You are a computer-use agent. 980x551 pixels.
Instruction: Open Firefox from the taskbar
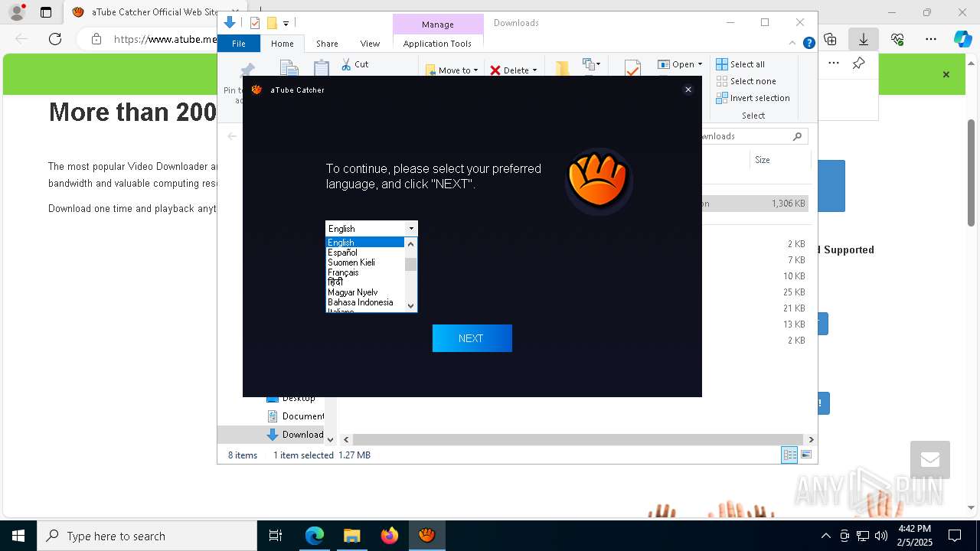390,536
